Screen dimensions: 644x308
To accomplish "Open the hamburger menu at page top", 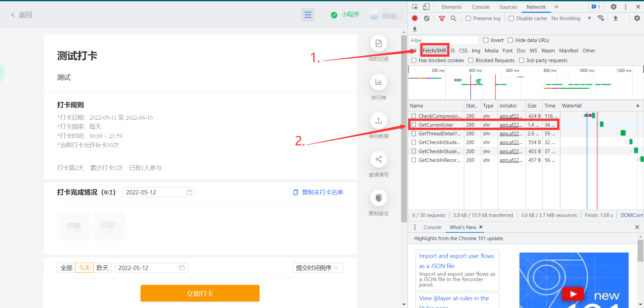I will 308,15.
